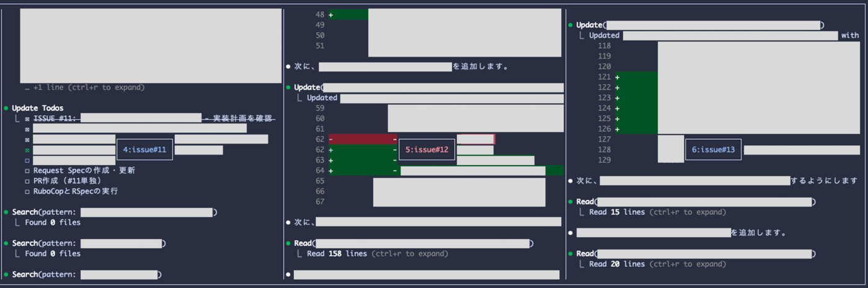
Task: Tick the Request Specの作成・更新 checkbox
Action: click(x=27, y=171)
